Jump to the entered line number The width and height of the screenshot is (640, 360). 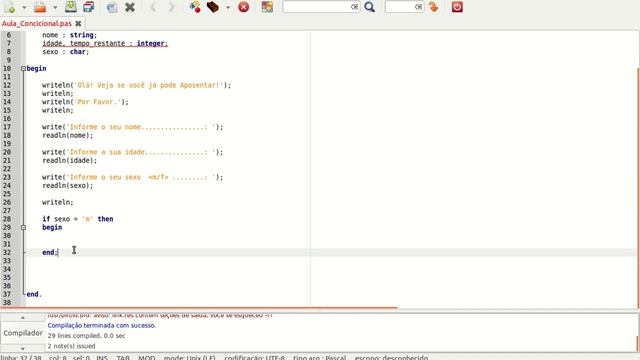click(433, 7)
